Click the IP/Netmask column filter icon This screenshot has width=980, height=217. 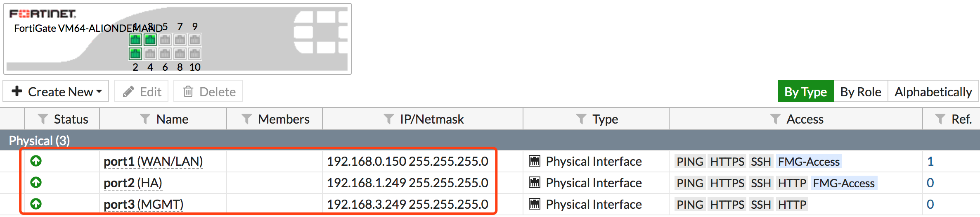388,119
